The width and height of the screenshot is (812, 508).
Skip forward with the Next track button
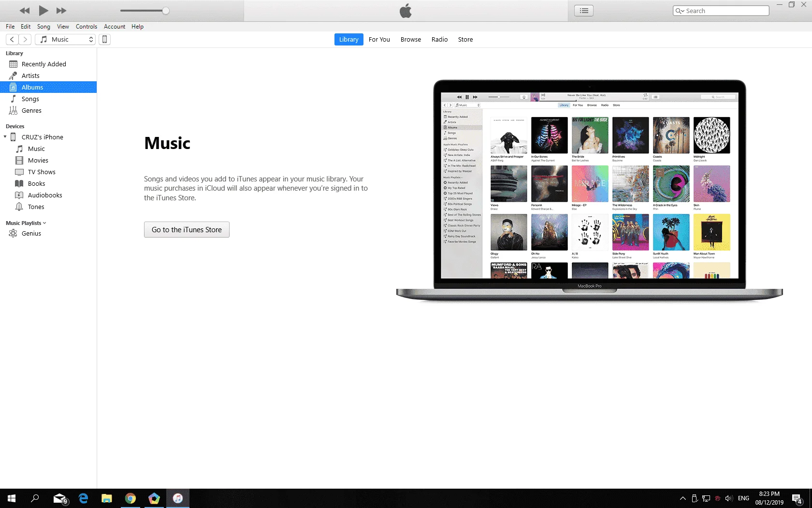[61, 11]
